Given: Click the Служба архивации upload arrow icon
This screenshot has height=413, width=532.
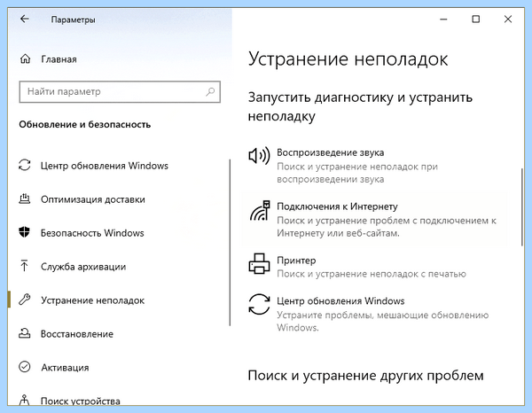Looking at the screenshot, I should [25, 266].
